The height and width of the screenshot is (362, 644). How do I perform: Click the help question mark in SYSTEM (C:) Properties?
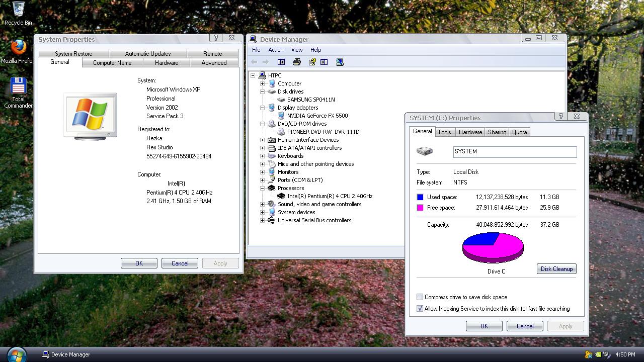[561, 117]
